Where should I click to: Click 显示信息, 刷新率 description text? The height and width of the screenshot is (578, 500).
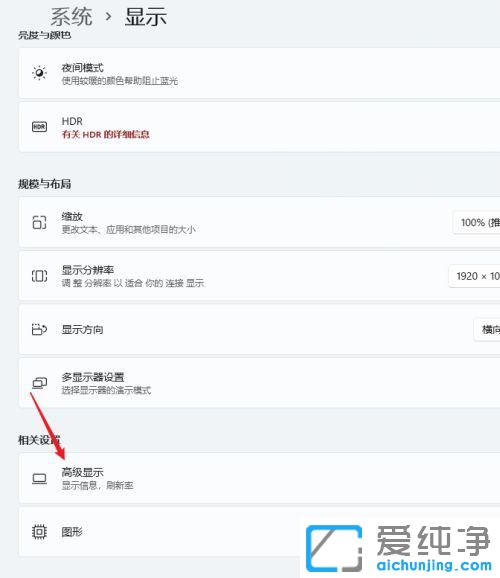tap(97, 485)
